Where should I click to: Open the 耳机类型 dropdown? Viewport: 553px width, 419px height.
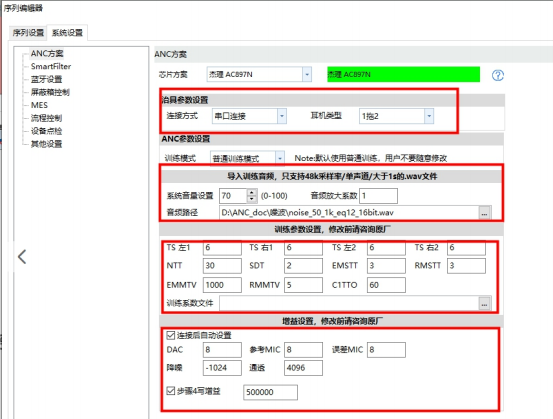(x=429, y=116)
